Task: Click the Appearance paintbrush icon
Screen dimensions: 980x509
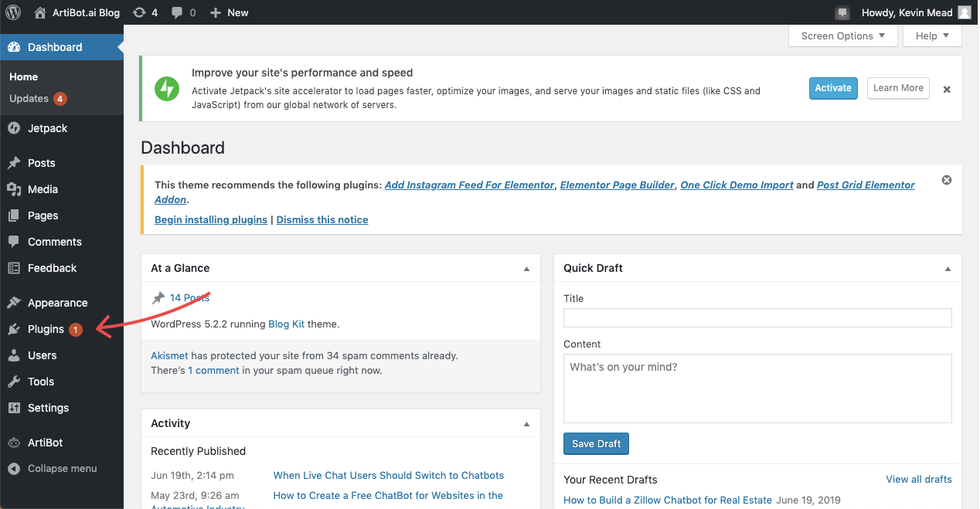Action: coord(14,303)
